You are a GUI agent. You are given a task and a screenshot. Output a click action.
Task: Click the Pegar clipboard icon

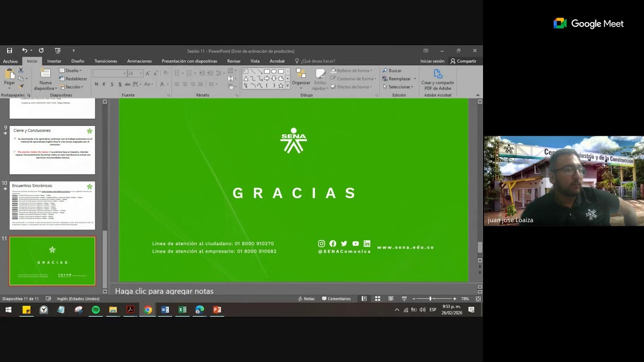(9, 74)
